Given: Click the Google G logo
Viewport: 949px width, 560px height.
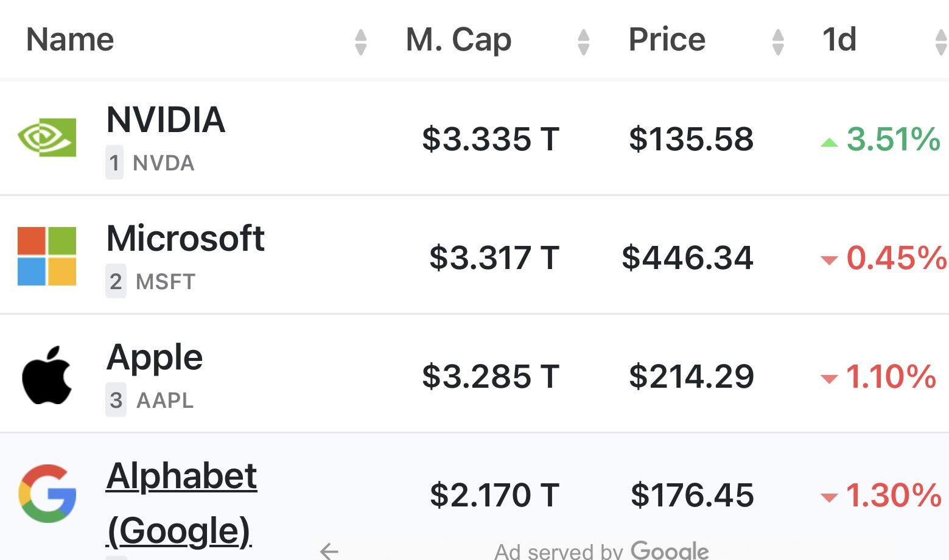Looking at the screenshot, I should click(x=47, y=494).
